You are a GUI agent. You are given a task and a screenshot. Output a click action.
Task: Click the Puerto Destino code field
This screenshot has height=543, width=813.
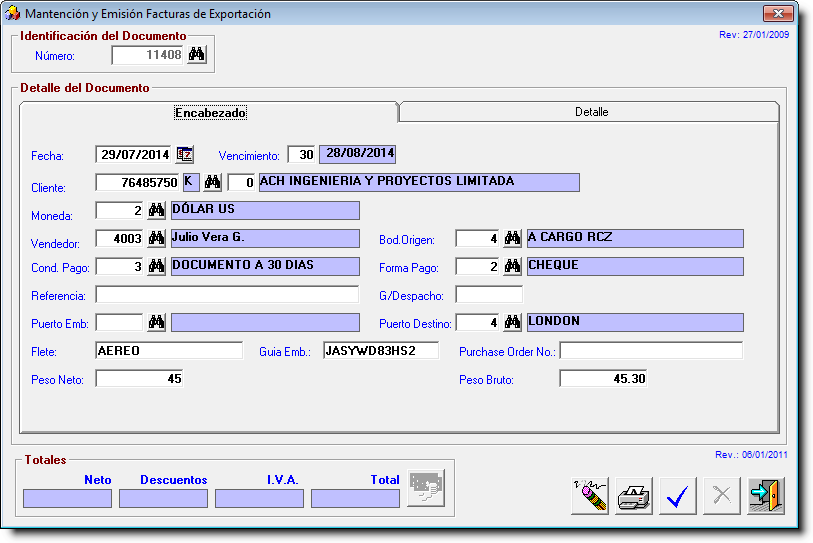coord(478,323)
